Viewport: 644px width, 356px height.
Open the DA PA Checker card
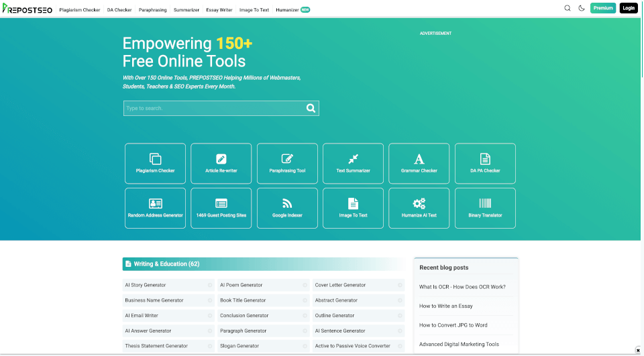pyautogui.click(x=485, y=164)
